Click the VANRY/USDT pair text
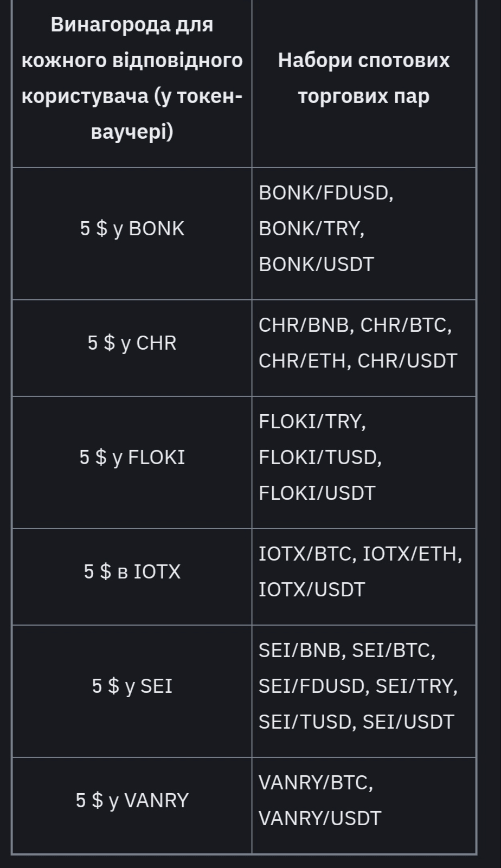This screenshot has width=501, height=868. point(320,819)
